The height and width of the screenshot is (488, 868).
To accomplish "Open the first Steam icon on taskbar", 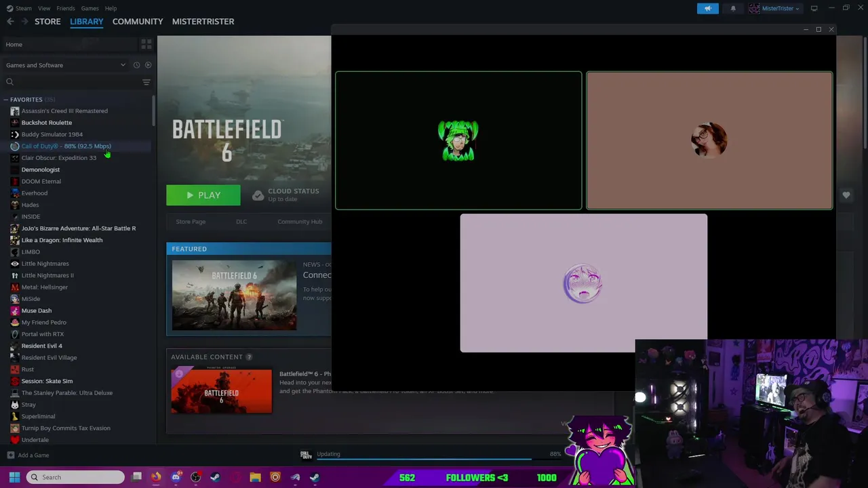I will pyautogui.click(x=215, y=477).
